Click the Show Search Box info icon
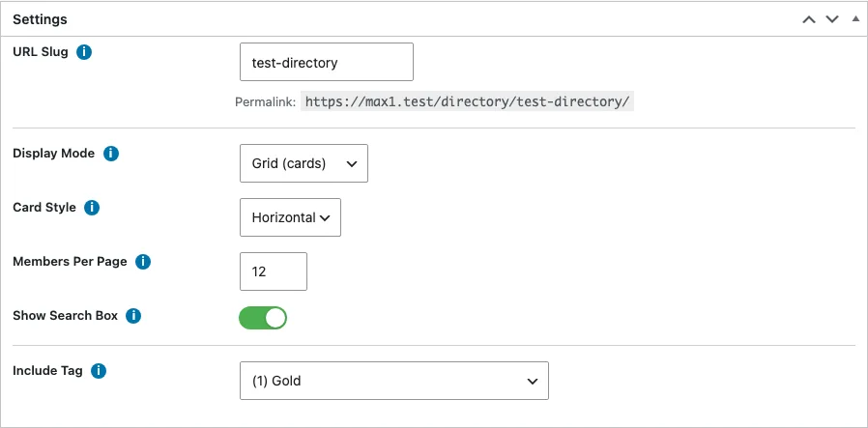868x428 pixels. (133, 316)
